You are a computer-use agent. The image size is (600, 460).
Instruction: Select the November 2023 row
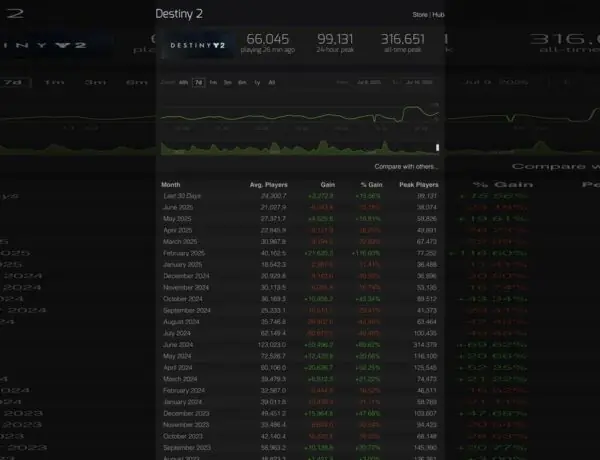pos(300,425)
